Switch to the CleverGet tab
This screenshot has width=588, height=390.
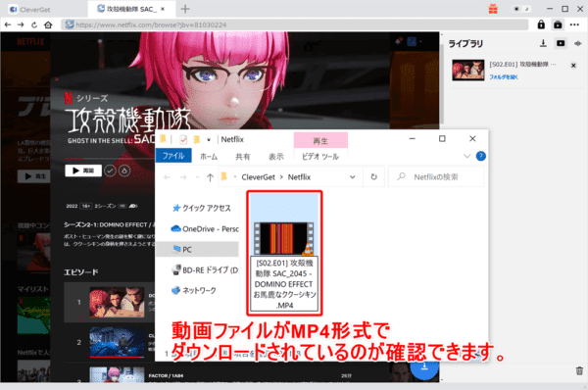30,10
